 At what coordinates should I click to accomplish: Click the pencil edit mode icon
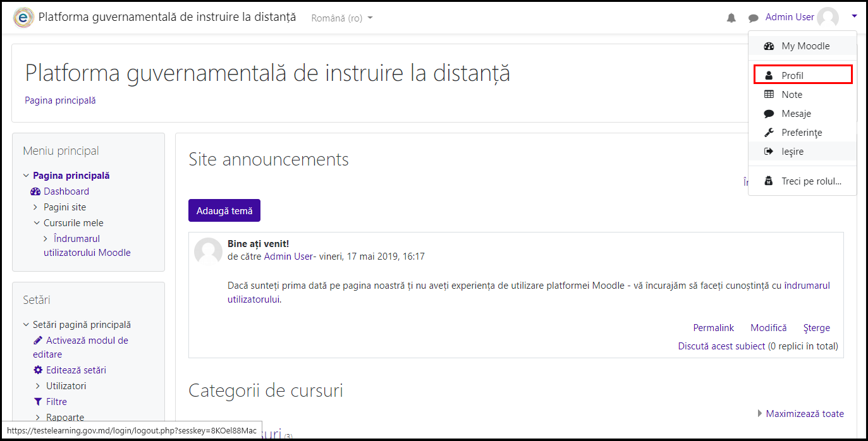[38, 341]
